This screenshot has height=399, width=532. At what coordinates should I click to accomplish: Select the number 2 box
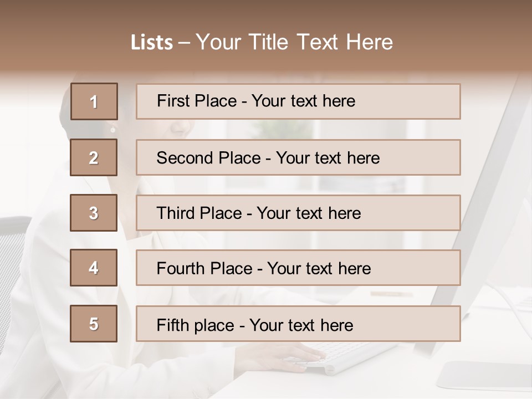tap(94, 157)
